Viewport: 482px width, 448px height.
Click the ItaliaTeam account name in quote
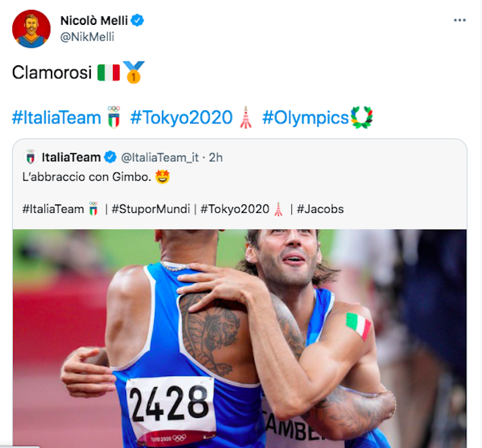(71, 157)
